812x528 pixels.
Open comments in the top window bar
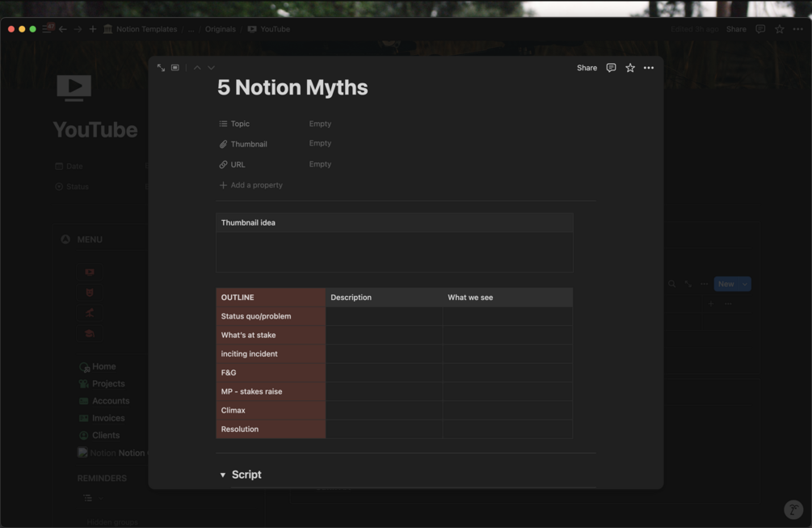pos(760,29)
